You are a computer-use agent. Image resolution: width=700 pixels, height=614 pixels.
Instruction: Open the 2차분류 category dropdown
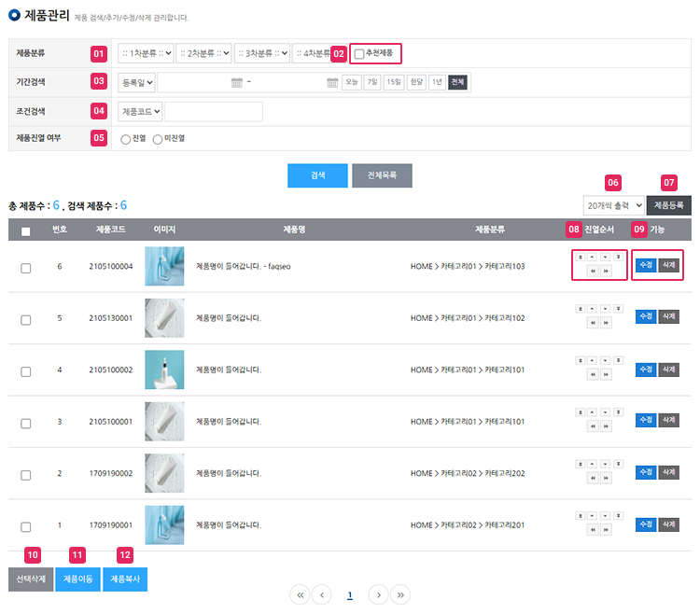[x=203, y=53]
